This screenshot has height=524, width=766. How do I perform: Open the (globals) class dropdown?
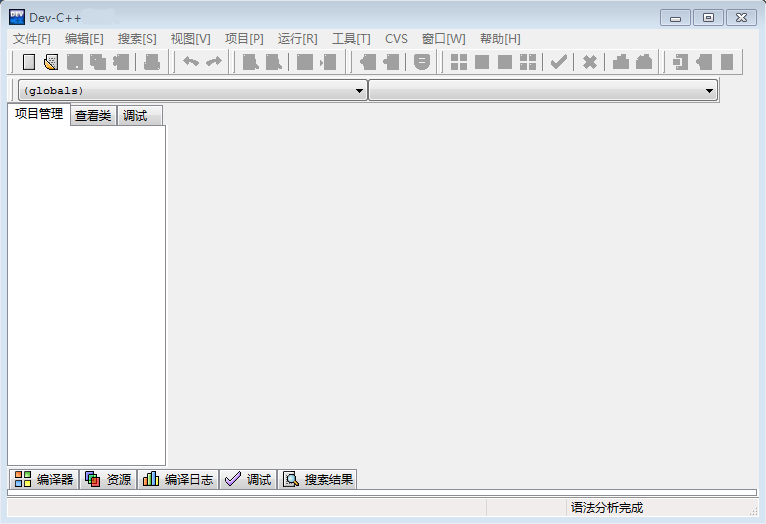pyautogui.click(x=192, y=90)
